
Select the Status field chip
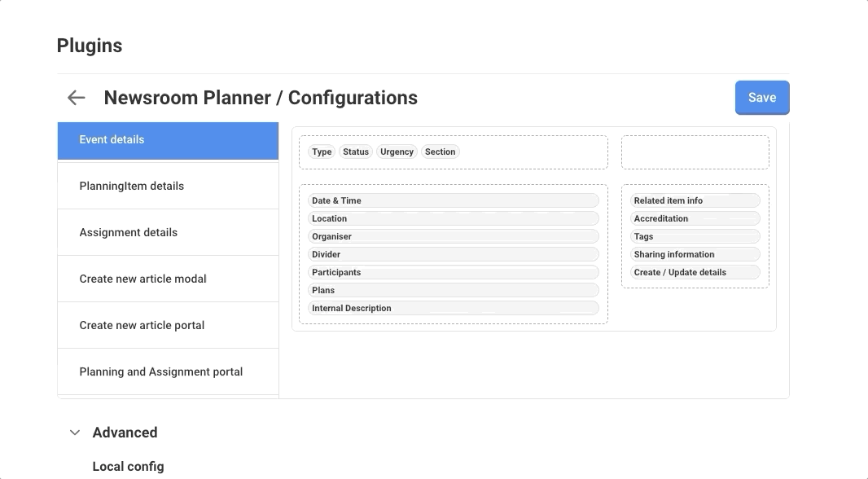click(x=356, y=152)
